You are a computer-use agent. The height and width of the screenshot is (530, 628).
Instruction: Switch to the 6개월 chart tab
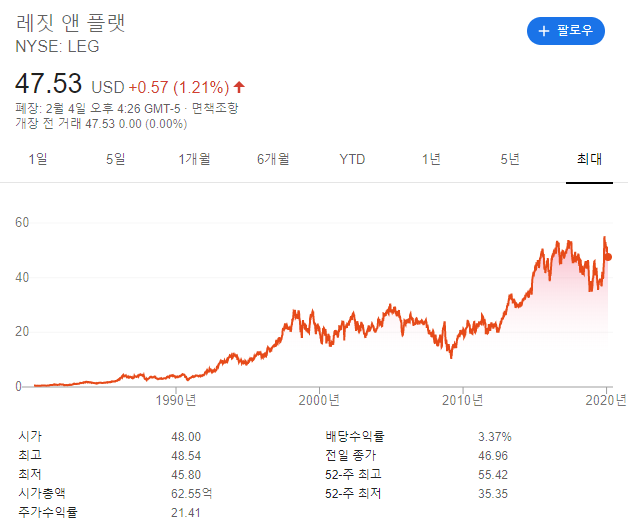coord(273,159)
